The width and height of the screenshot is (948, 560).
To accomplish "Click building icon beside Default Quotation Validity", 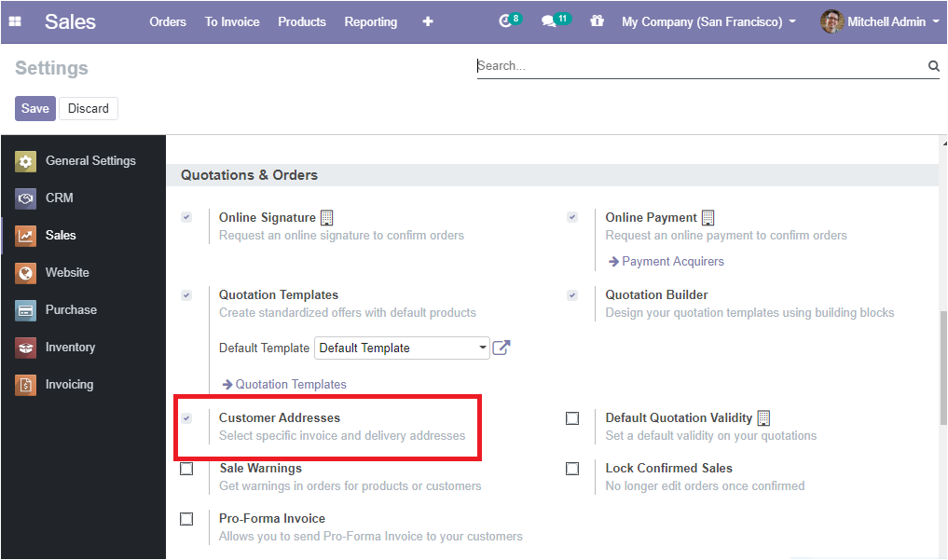I will (x=763, y=418).
